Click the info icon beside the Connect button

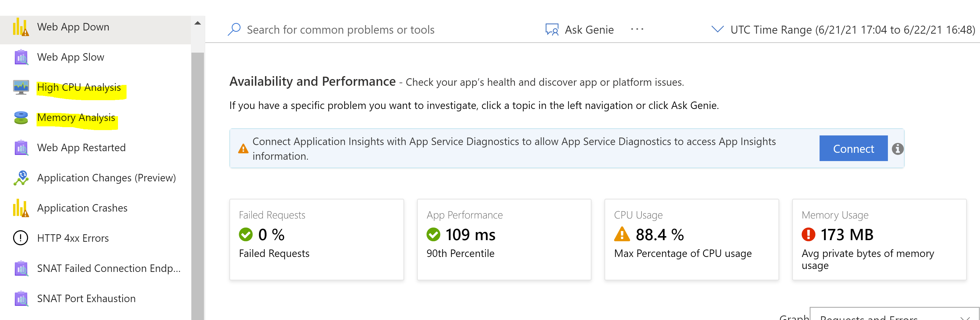point(898,149)
